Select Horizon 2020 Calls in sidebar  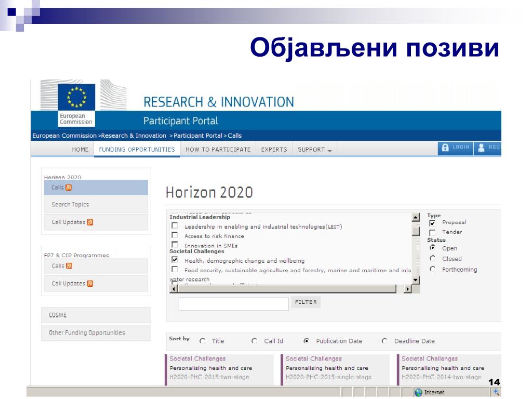pos(96,188)
